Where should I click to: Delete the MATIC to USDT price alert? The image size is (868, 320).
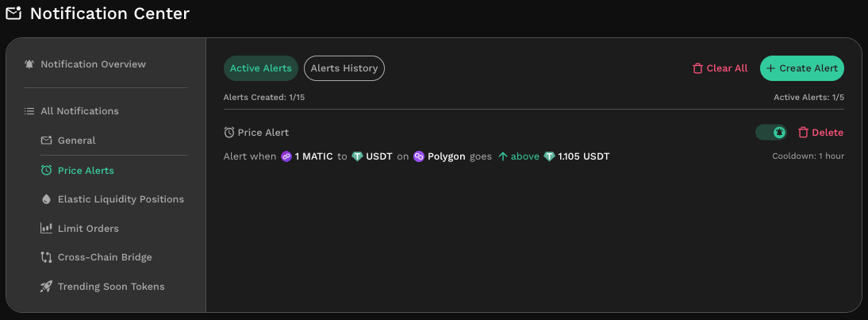click(x=821, y=133)
